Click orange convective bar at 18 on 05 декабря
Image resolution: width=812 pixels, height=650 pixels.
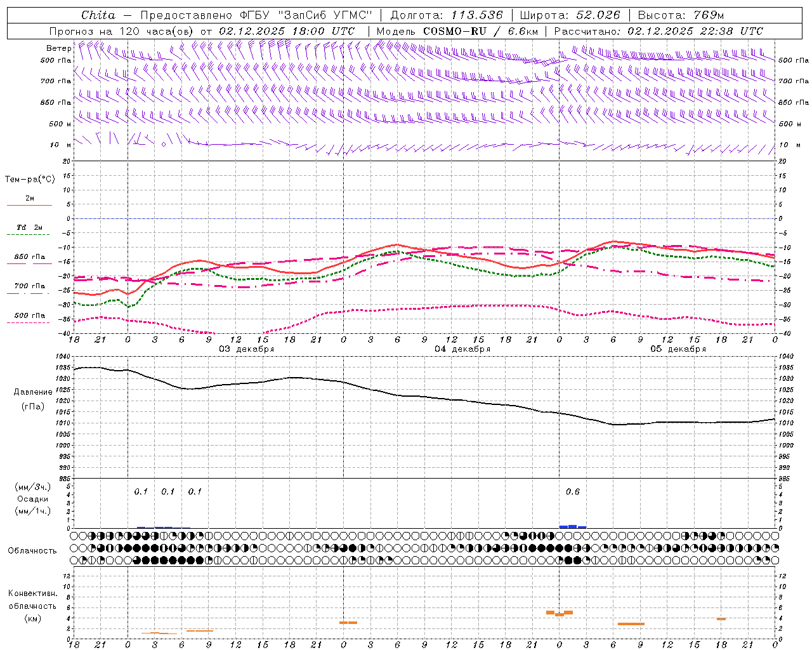[x=721, y=619]
